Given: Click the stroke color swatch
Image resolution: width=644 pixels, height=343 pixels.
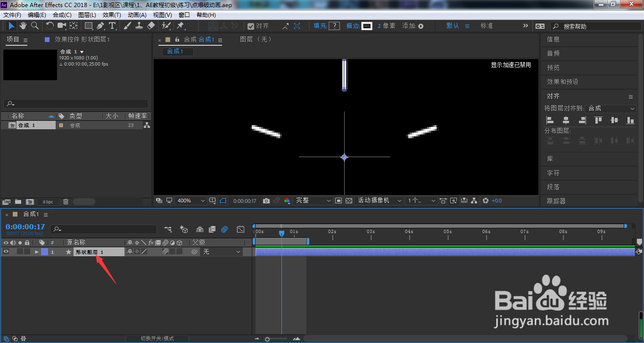Looking at the screenshot, I should click(x=367, y=26).
